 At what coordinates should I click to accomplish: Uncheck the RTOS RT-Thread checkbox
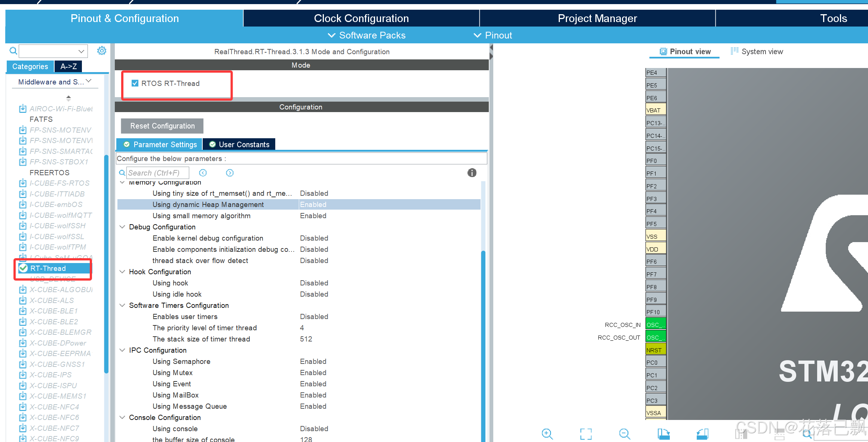135,83
